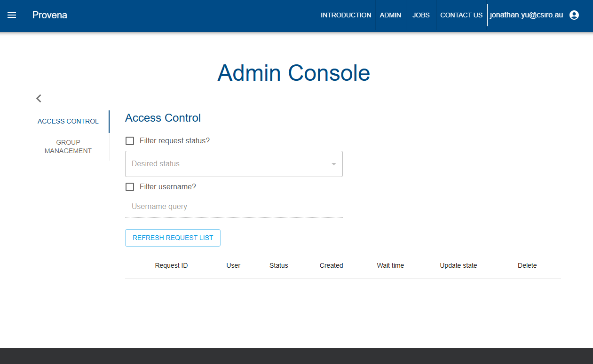The image size is (593, 364).
Task: Click the Created column header
Action: (x=331, y=265)
